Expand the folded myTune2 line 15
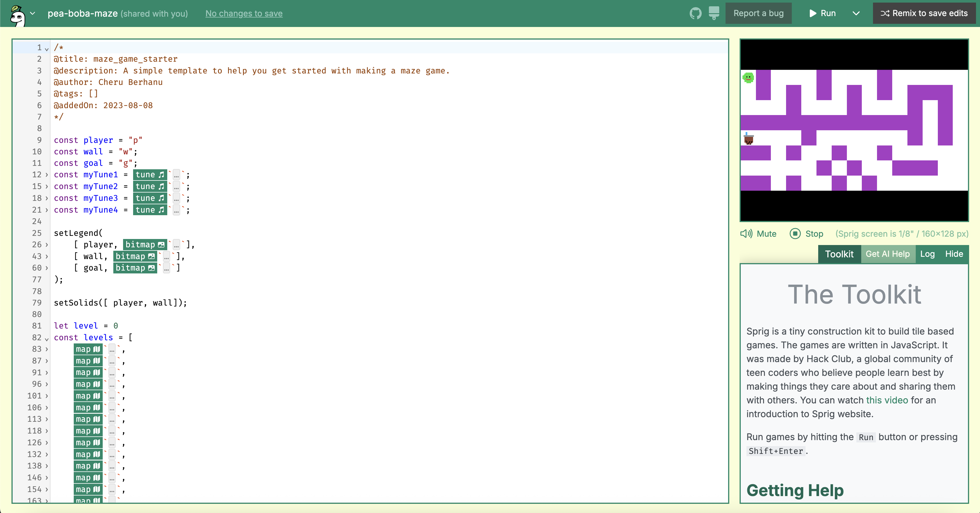 [47, 186]
